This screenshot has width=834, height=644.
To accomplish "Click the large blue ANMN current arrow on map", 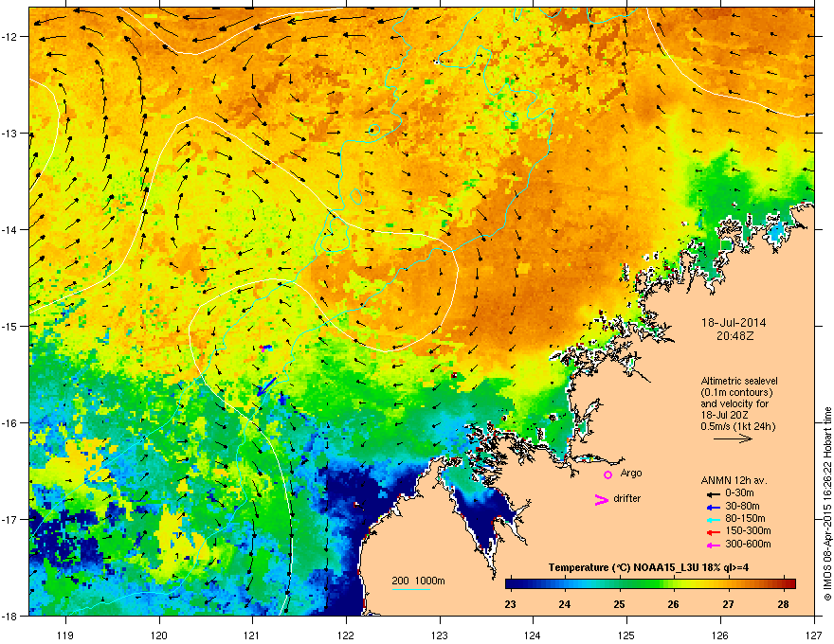I will click(266, 386).
